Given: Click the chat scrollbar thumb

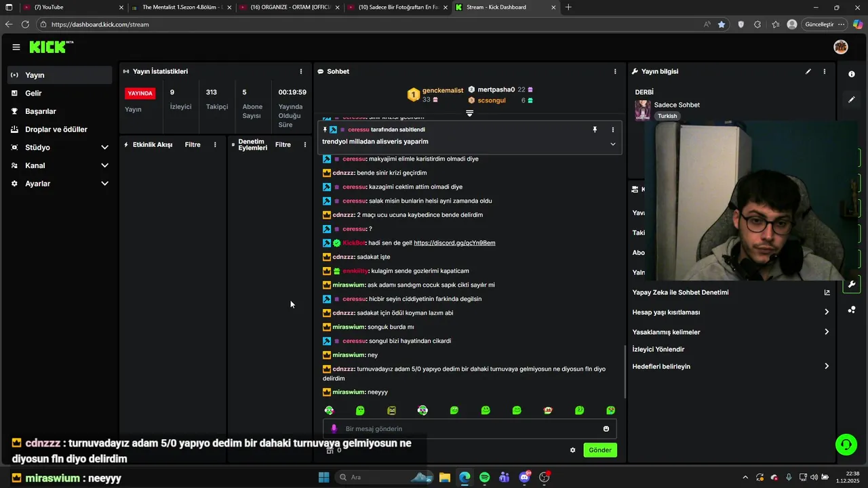Looking at the screenshot, I should click(x=625, y=371).
